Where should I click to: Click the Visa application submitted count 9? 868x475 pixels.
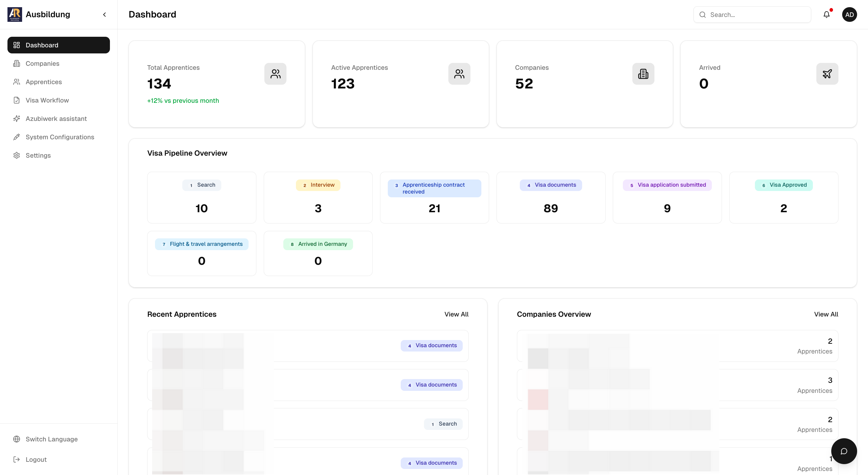667,208
